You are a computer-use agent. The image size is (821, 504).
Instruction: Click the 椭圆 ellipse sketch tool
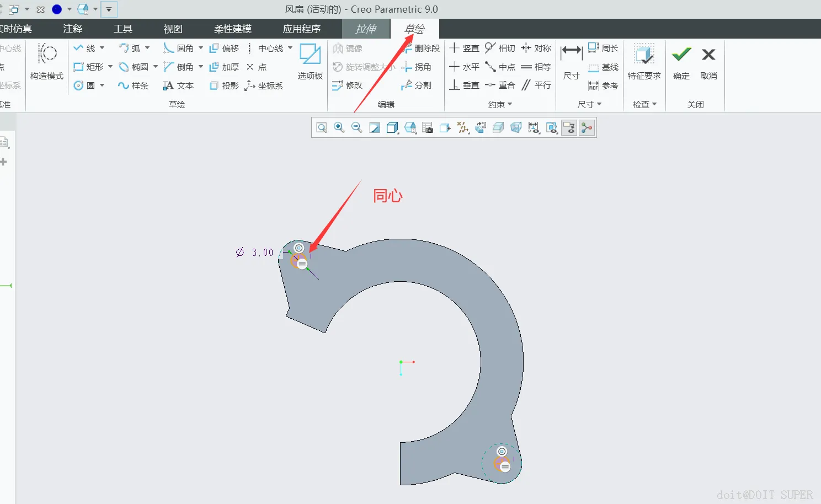coord(134,67)
